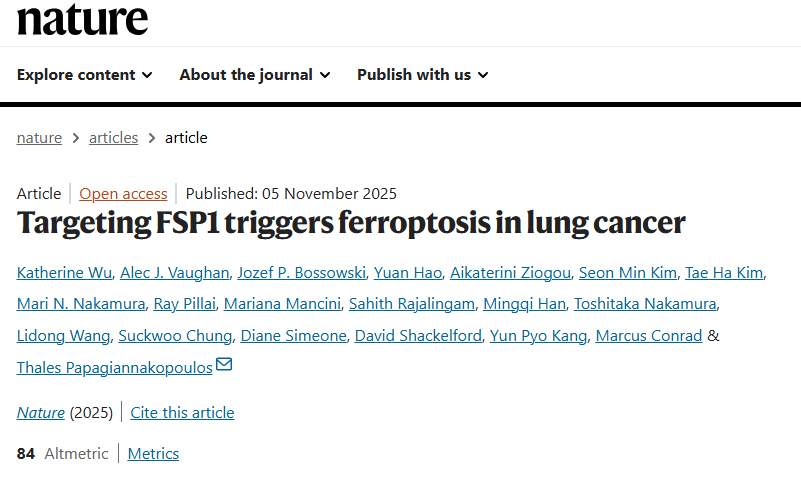Go to the nature breadcrumb link
801x477 pixels.
[x=39, y=138]
